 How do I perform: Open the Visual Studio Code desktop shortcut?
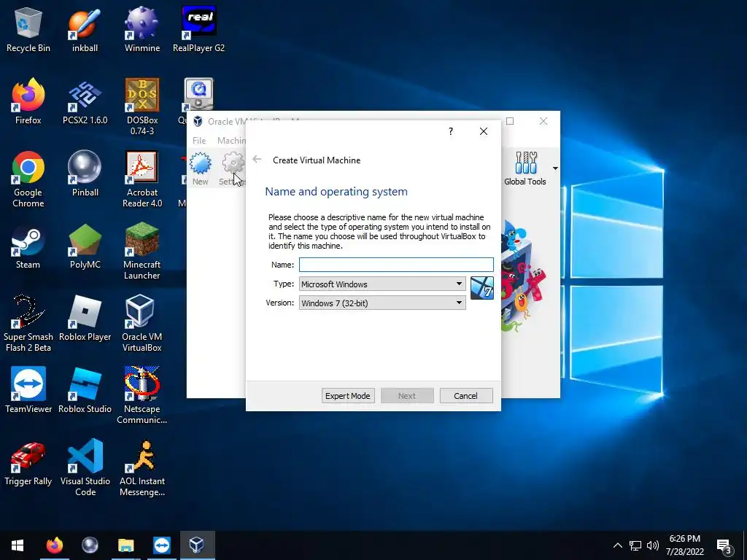click(85, 468)
